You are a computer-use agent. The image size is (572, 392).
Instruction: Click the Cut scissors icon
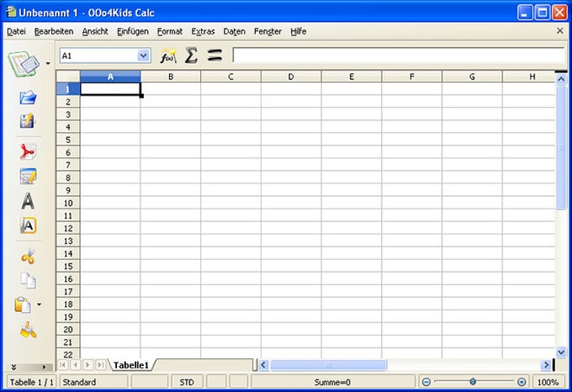pos(28,257)
